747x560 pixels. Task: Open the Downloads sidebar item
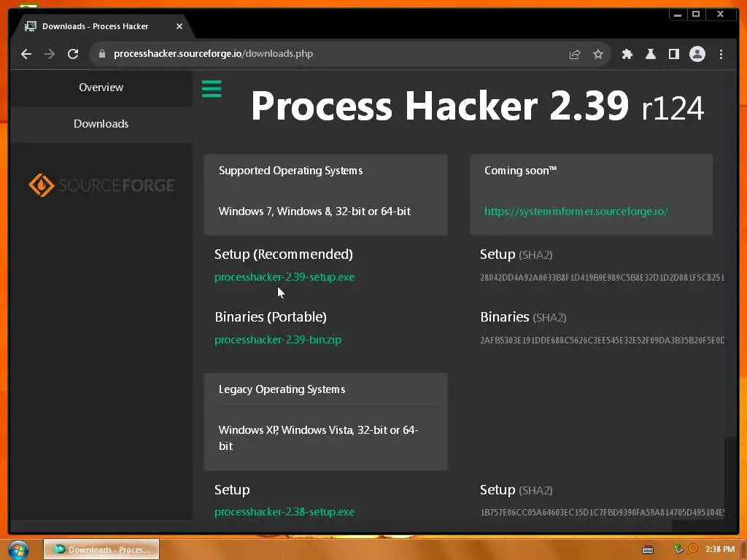[x=101, y=124]
